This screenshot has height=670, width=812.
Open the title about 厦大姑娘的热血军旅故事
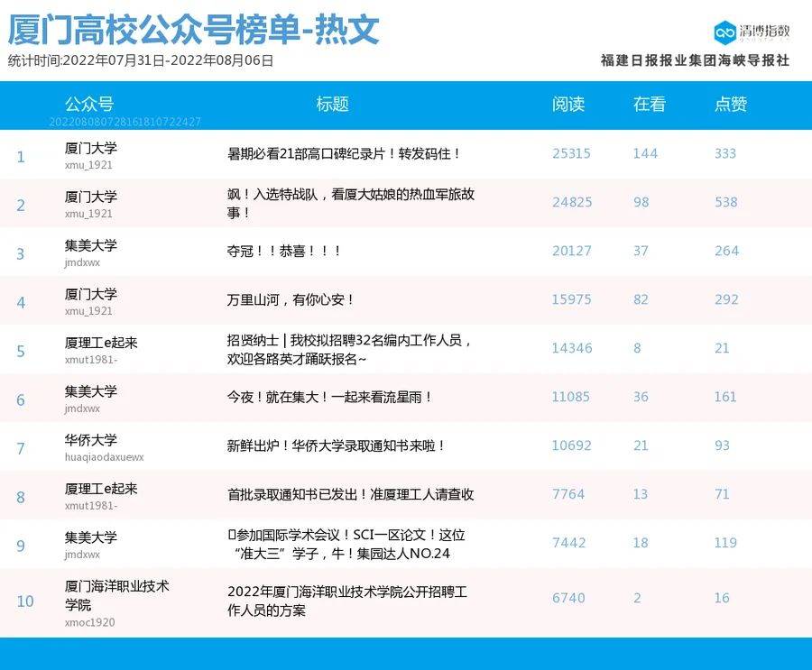[x=351, y=203]
